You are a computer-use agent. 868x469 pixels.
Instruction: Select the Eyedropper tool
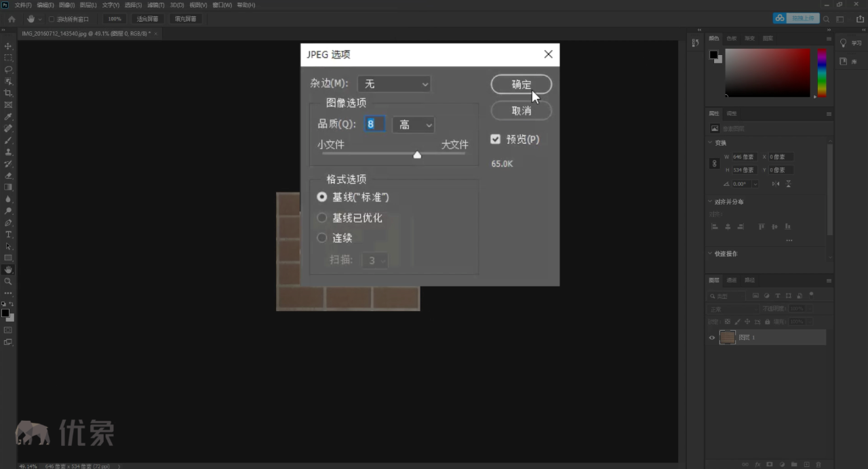pyautogui.click(x=8, y=117)
